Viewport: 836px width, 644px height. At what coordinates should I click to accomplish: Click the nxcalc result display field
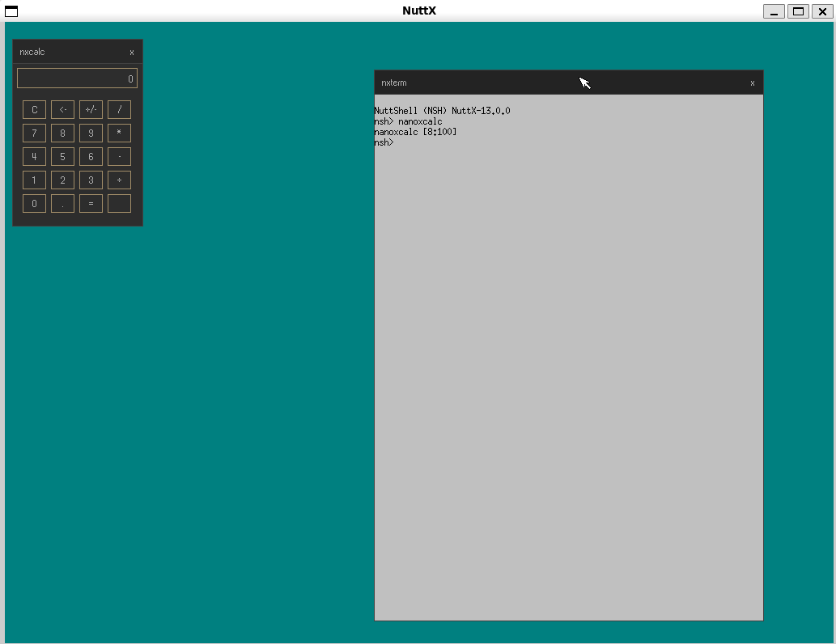[x=78, y=78]
